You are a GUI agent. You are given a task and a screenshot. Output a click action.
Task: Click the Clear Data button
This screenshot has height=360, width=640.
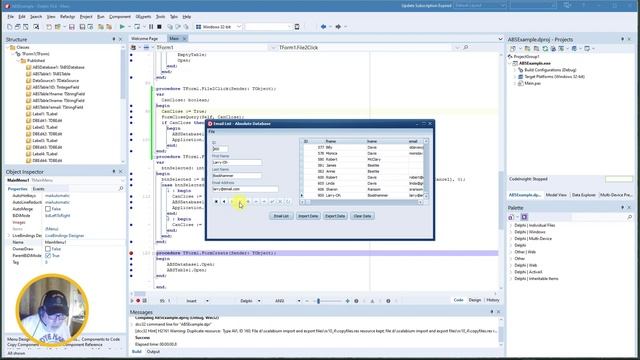tap(362, 216)
